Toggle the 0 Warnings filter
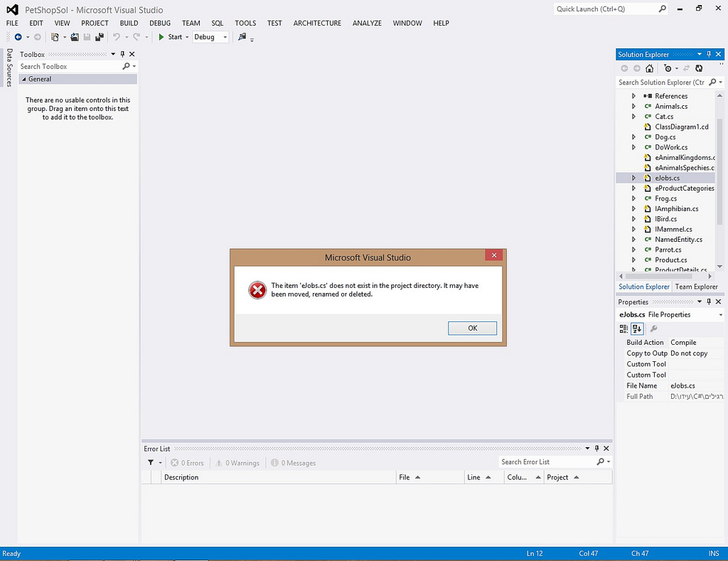The width and height of the screenshot is (728, 561). click(x=237, y=463)
